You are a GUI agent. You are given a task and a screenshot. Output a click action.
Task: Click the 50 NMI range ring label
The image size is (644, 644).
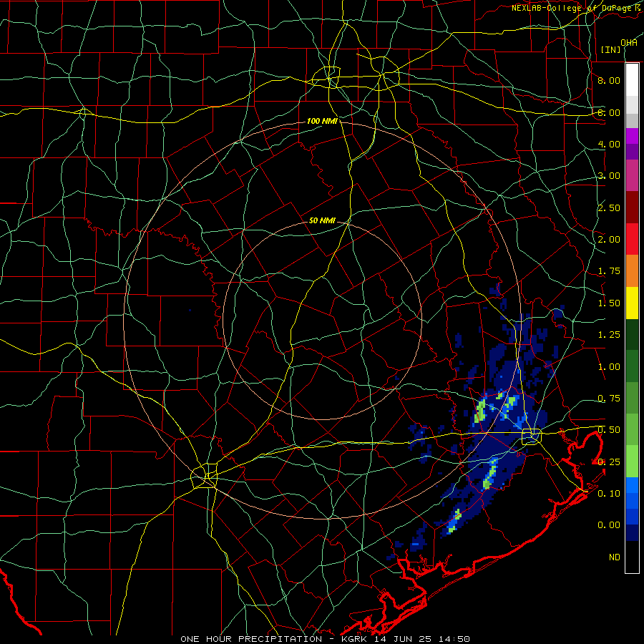point(322,220)
